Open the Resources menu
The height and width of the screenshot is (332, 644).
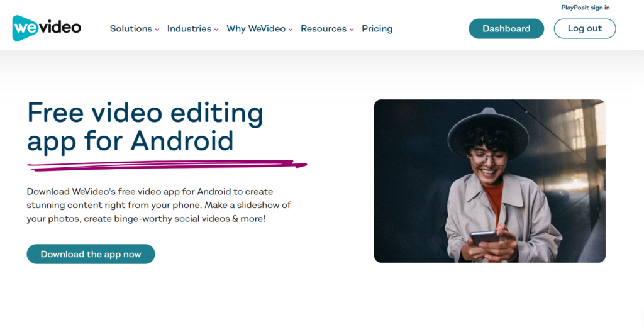pyautogui.click(x=324, y=29)
